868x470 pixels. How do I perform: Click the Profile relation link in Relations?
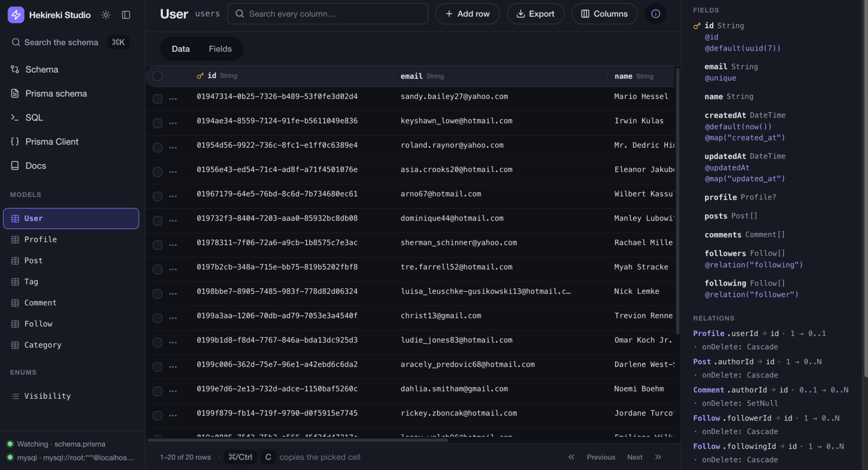709,333
